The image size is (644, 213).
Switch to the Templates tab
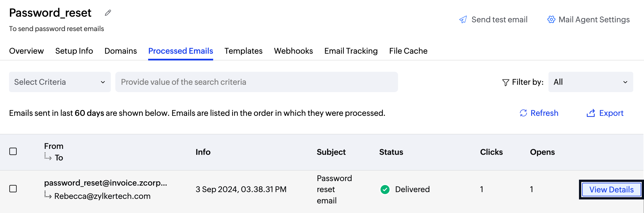pos(243,51)
